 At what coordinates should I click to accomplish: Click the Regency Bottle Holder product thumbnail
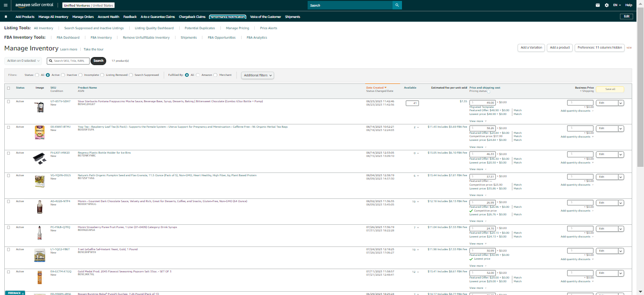[x=40, y=158]
